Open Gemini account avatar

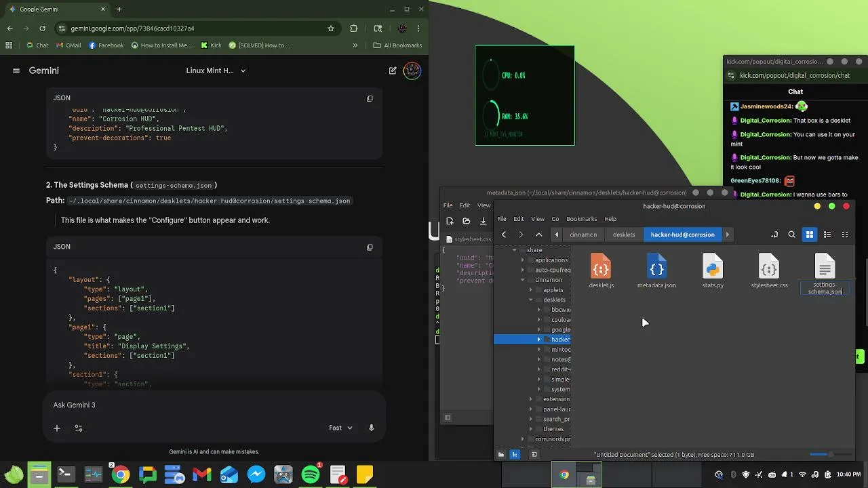click(412, 70)
